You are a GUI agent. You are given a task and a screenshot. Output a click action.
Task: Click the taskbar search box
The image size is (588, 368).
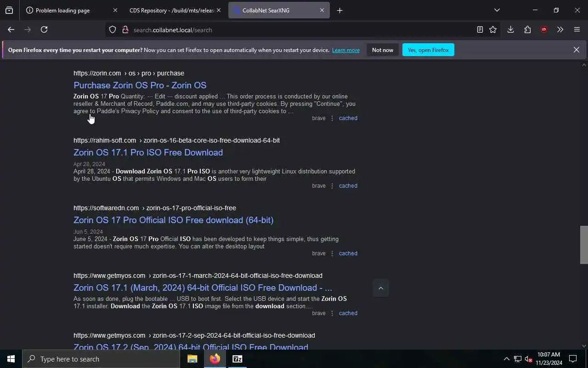101,359
